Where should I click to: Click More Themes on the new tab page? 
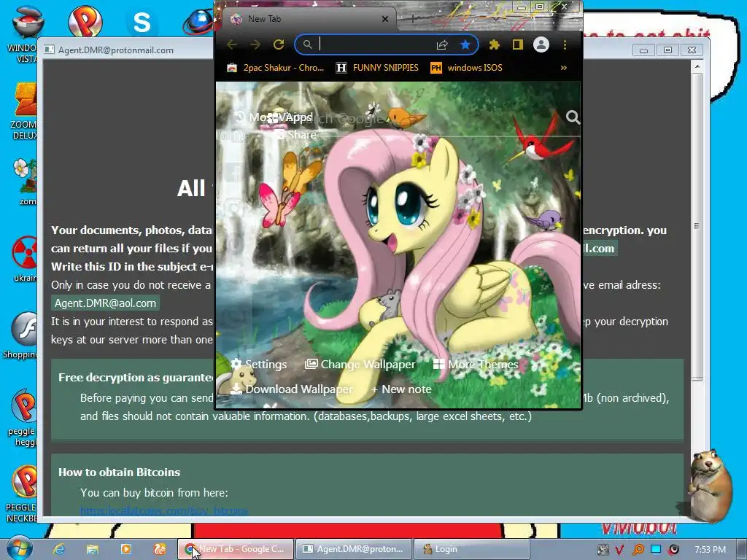click(476, 365)
